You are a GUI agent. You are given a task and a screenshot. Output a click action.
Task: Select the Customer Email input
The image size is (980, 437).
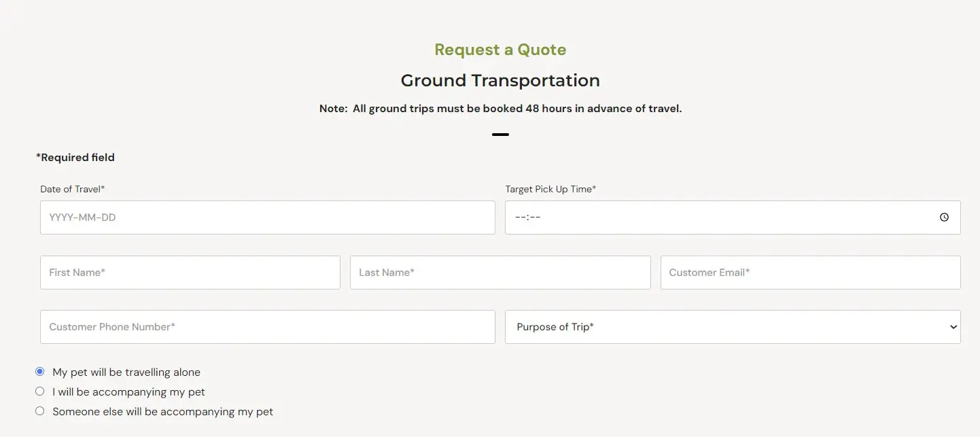tap(810, 273)
